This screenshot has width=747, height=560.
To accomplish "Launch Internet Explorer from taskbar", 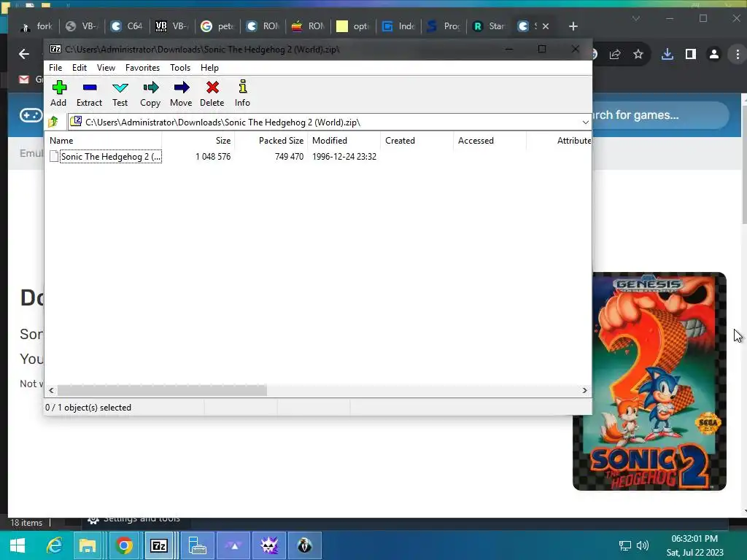I will 54,545.
